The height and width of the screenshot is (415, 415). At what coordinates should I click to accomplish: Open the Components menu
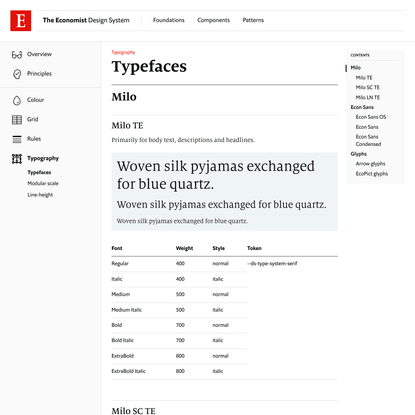[213, 20]
